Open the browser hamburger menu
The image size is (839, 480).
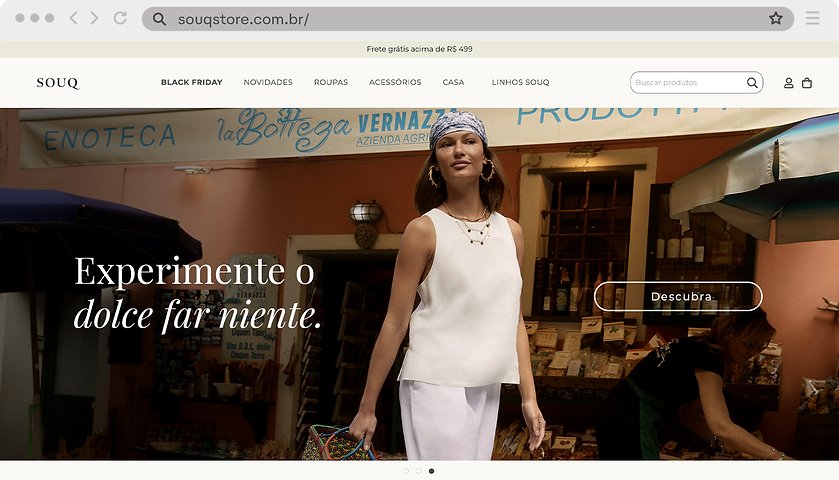coord(812,18)
